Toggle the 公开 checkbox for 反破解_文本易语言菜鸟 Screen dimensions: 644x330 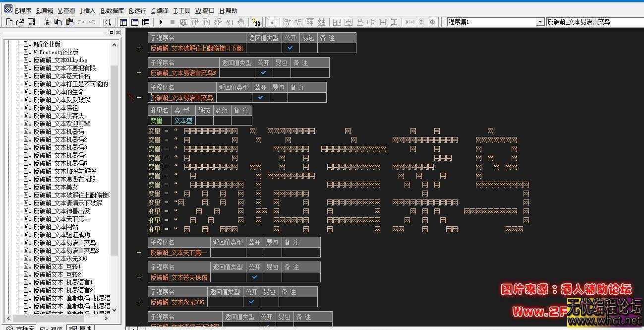(260, 97)
